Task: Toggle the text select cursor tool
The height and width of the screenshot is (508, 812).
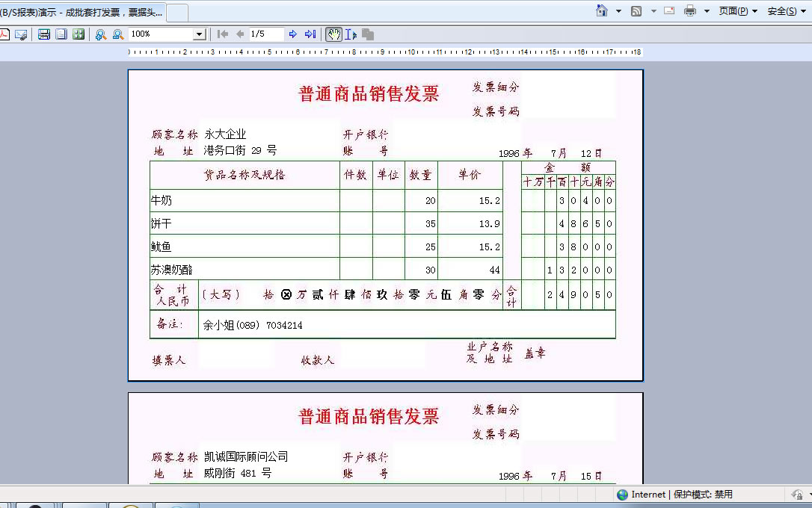Action: [x=351, y=34]
